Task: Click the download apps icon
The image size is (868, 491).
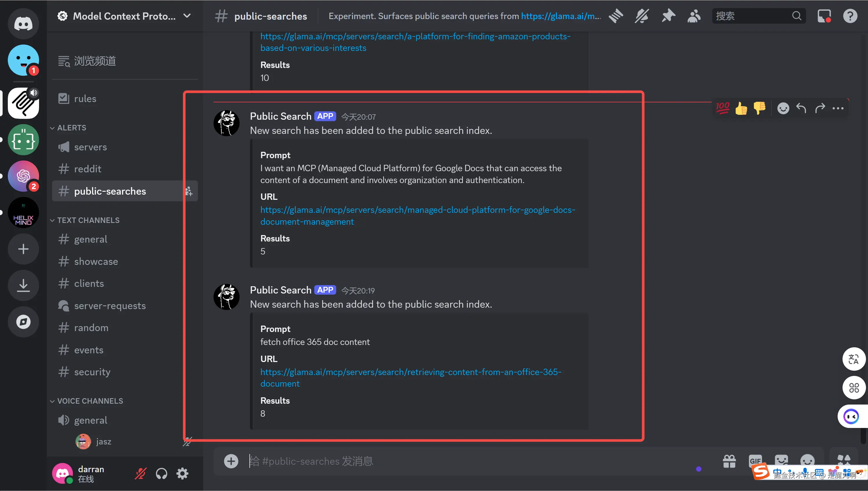Action: [23, 286]
